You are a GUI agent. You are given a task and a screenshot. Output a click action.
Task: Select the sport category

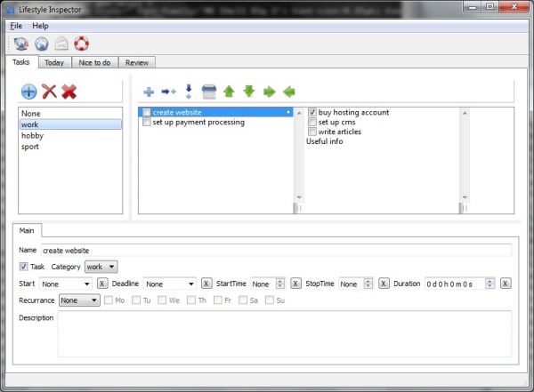click(70, 147)
